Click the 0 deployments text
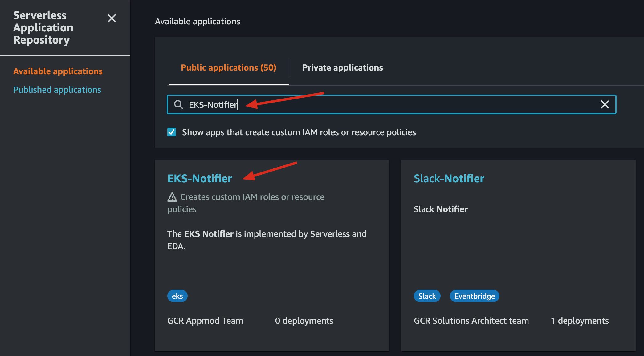 click(x=304, y=321)
